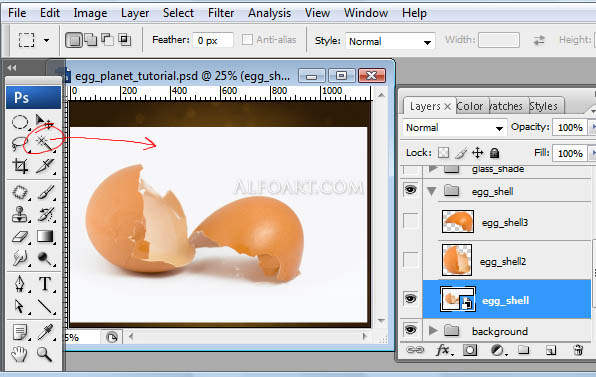Image resolution: width=596 pixels, height=377 pixels.
Task: Click the Opacity slider arrow
Action: click(592, 127)
